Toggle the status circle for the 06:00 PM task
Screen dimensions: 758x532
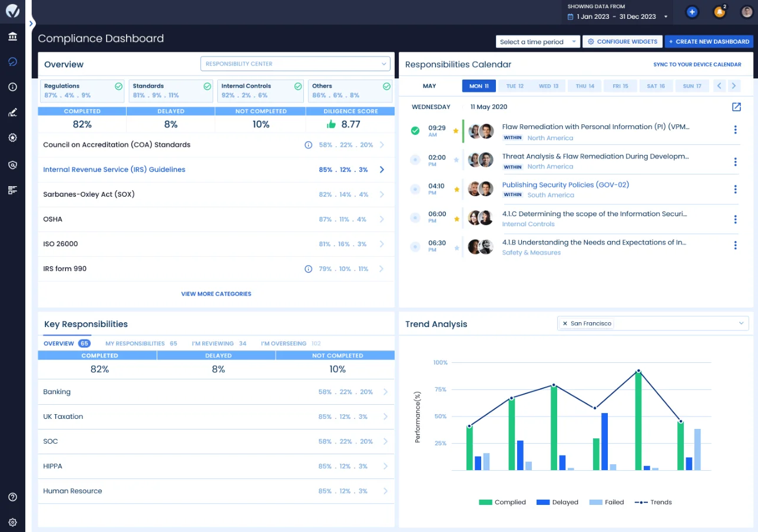[415, 218]
